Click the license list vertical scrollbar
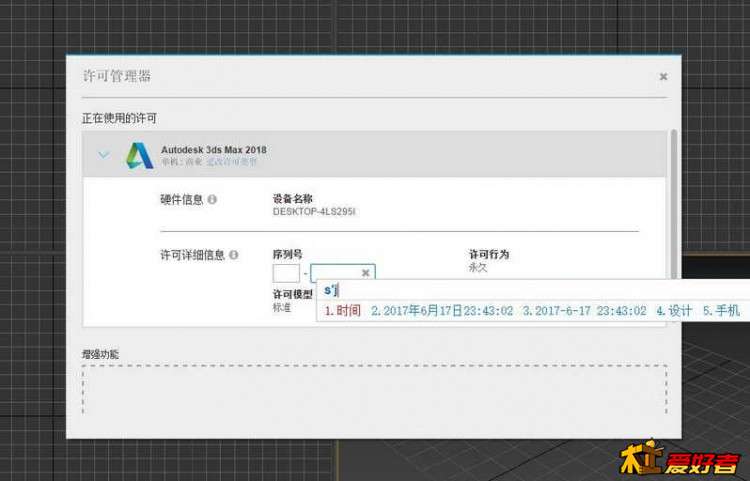 pyautogui.click(x=674, y=205)
